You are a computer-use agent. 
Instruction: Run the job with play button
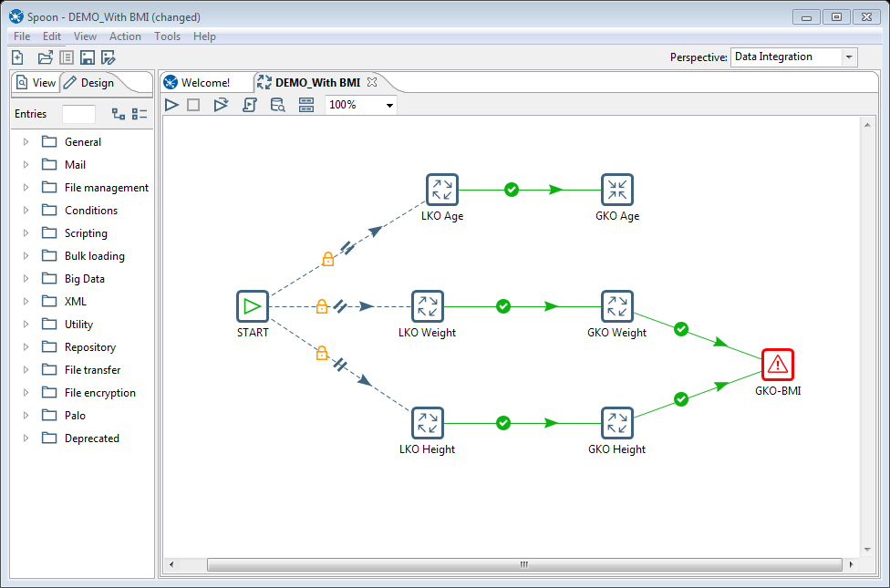[x=171, y=105]
